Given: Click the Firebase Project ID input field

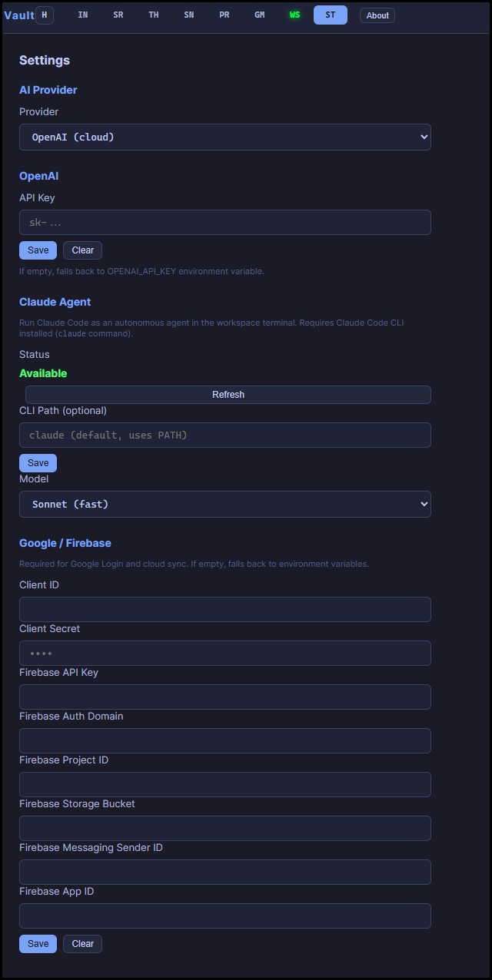Looking at the screenshot, I should [x=224, y=784].
